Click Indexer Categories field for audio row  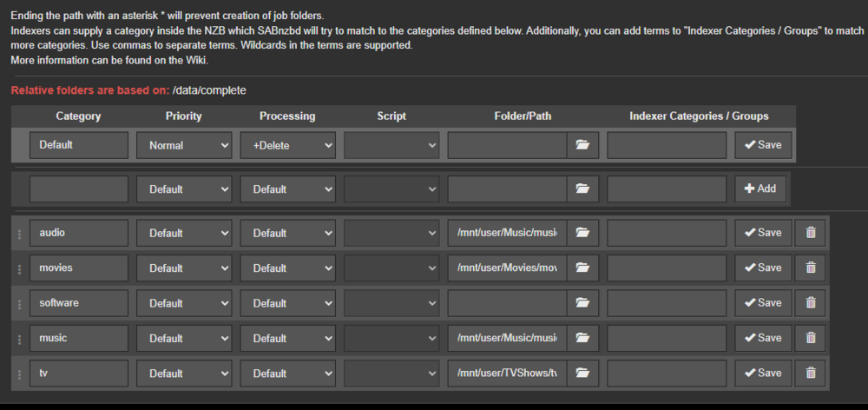pos(667,233)
